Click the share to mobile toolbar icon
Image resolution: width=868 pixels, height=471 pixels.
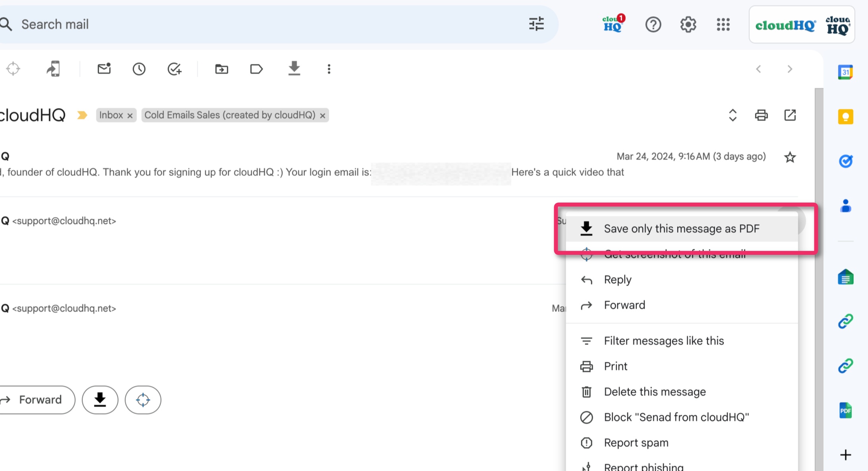(53, 69)
